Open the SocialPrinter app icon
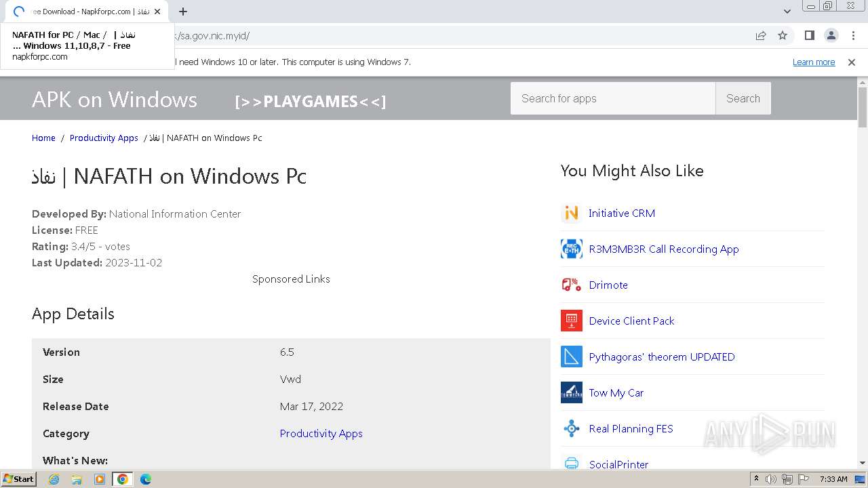This screenshot has width=868, height=488. 571,462
